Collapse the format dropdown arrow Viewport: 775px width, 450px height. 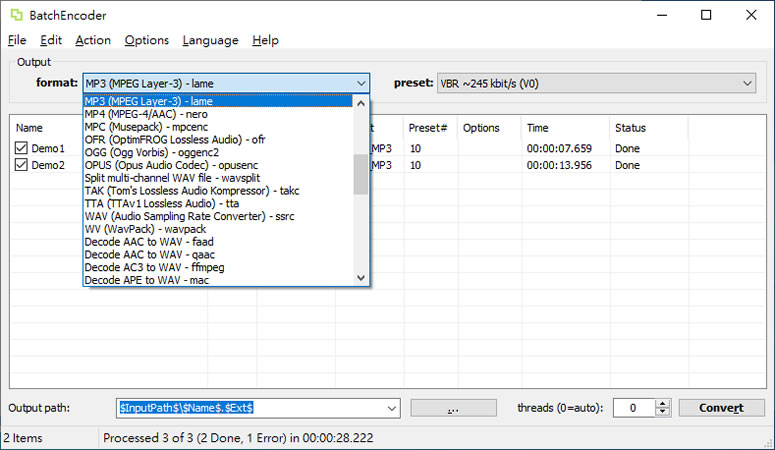click(x=361, y=83)
